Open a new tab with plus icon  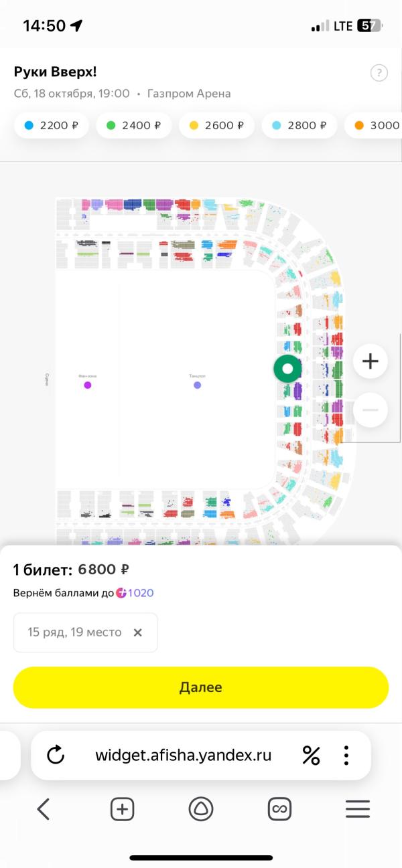[122, 810]
